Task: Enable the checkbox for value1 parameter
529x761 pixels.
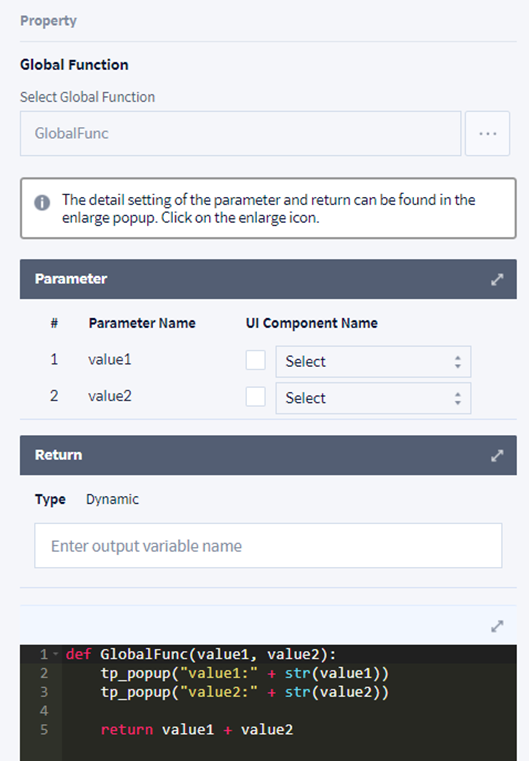Action: pyautogui.click(x=255, y=360)
